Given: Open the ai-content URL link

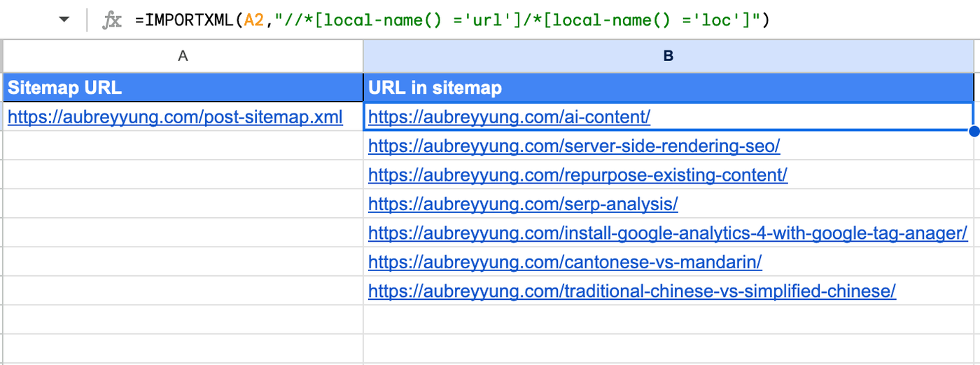Looking at the screenshot, I should click(509, 117).
